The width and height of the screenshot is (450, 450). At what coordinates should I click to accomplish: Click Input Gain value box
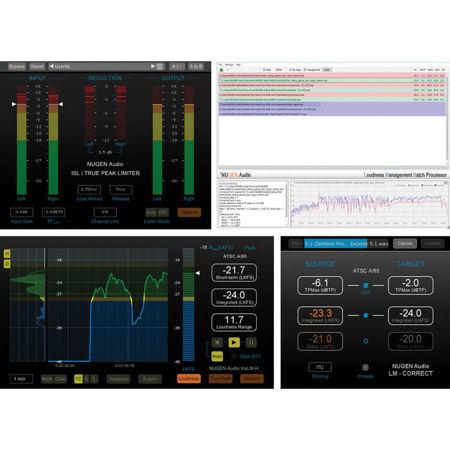tap(22, 212)
